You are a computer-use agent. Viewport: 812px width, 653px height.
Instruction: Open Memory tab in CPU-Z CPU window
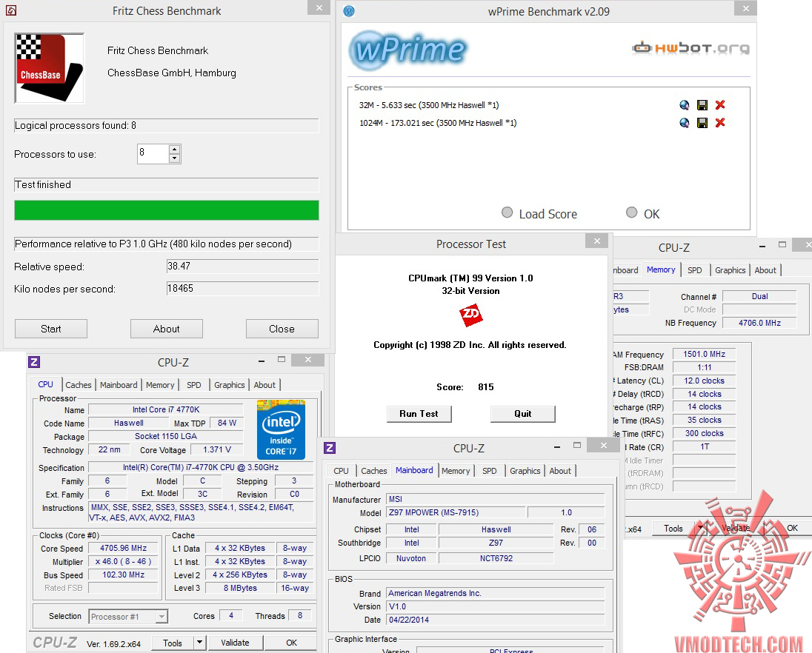[x=160, y=384]
